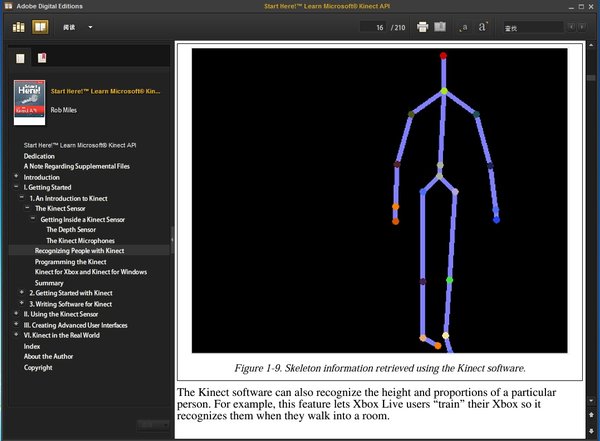The image size is (600, 441).
Task: Switch to Library view icon
Action: [20, 26]
